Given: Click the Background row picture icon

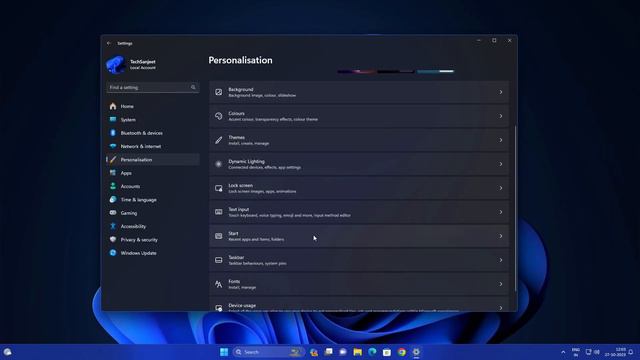Looking at the screenshot, I should click(x=219, y=92).
